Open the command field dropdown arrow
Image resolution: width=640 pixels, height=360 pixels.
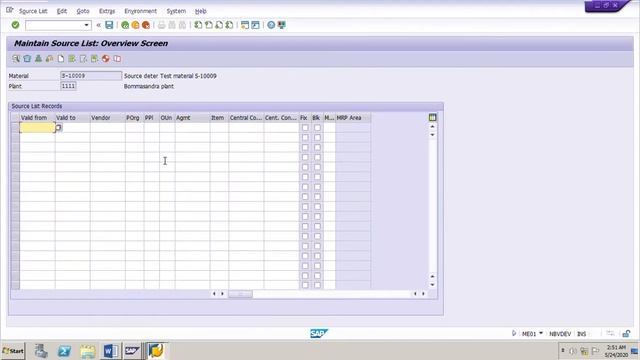[87, 25]
